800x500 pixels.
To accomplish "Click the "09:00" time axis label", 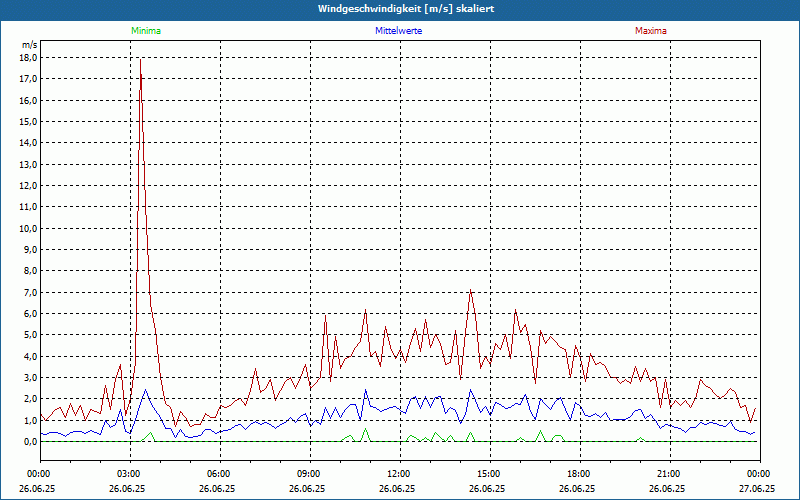I will pos(307,474).
